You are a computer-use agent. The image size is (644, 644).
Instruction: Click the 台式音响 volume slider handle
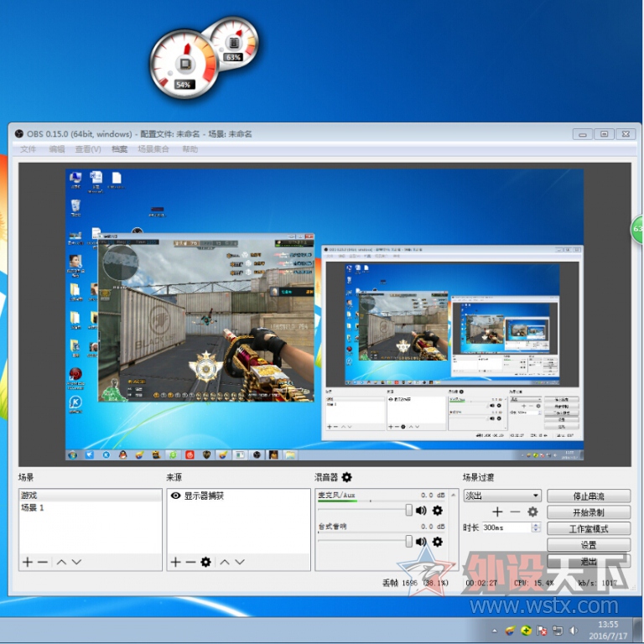[x=408, y=542]
